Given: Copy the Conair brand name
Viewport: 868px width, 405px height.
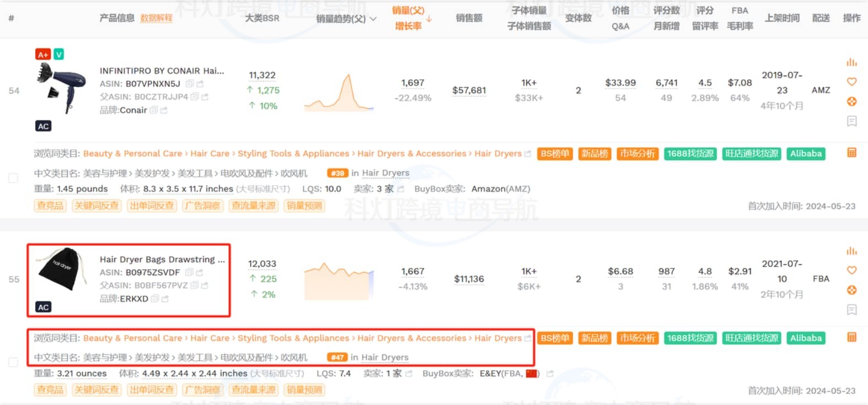Looking at the screenshot, I should 154,110.
